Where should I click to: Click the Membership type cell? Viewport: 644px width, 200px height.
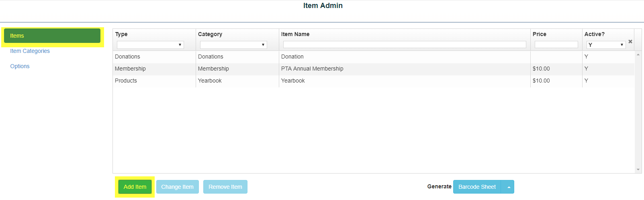point(154,69)
